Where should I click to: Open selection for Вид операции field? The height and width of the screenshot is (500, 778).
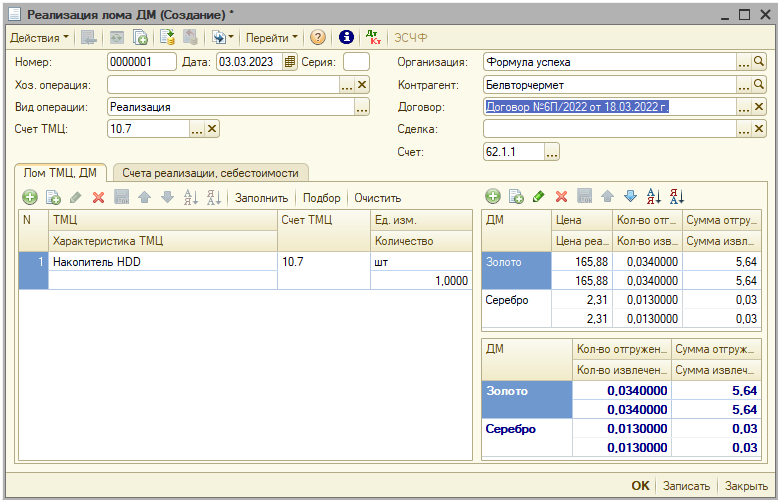coord(361,107)
